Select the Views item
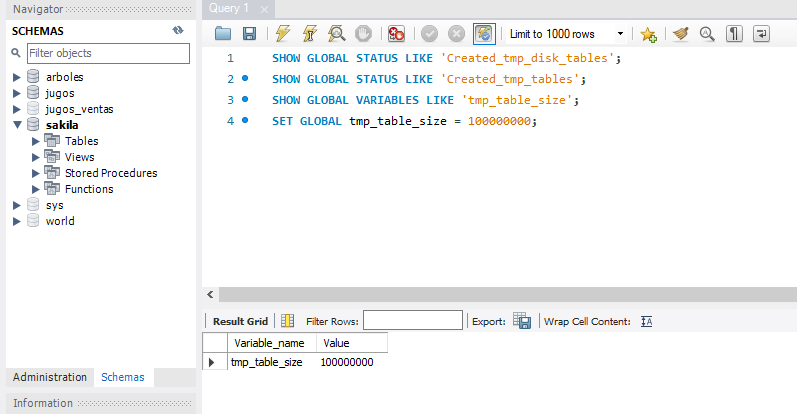 click(79, 157)
